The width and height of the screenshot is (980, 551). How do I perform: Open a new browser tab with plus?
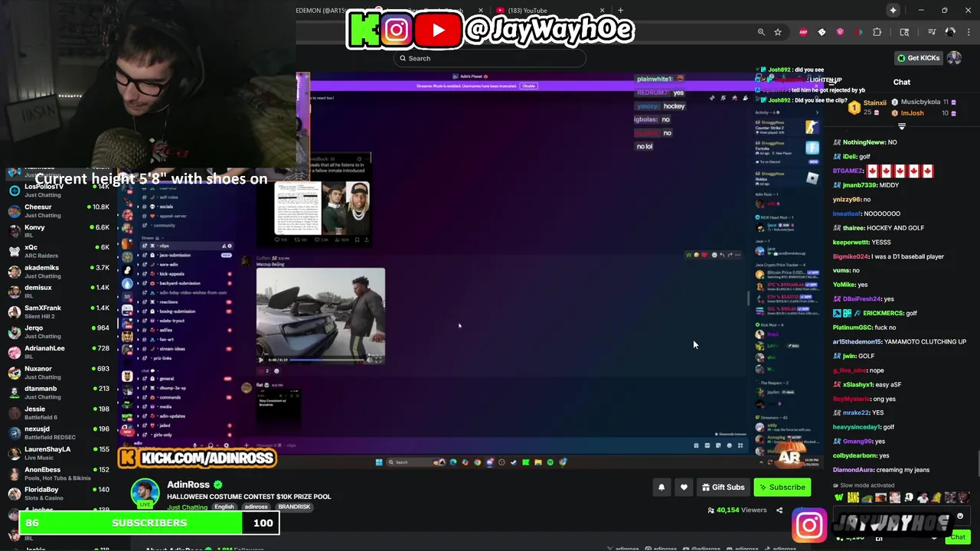click(620, 11)
